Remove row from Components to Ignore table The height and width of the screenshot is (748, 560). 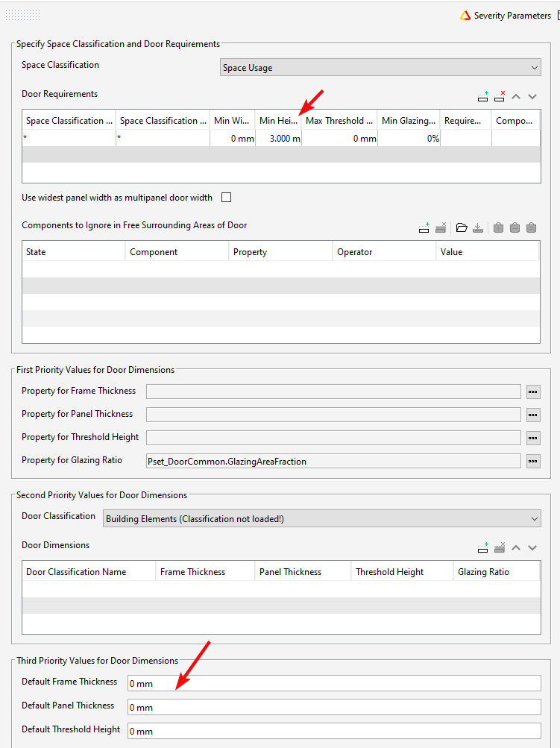click(441, 227)
